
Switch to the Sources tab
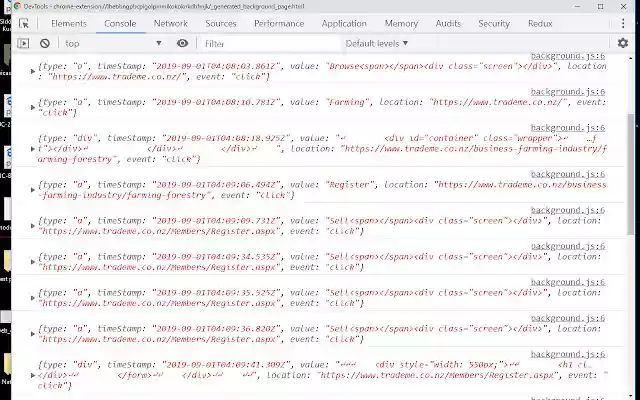(x=221, y=24)
